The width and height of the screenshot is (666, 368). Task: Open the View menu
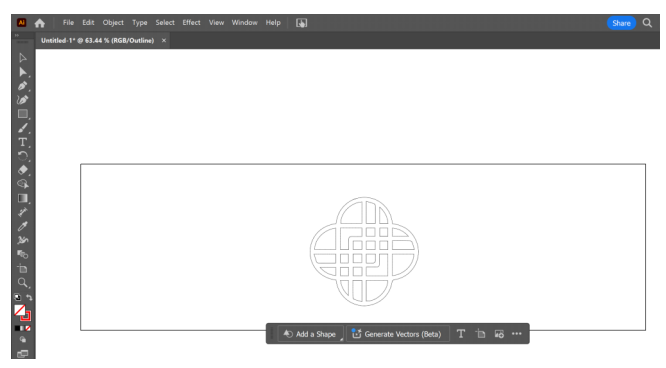(216, 23)
